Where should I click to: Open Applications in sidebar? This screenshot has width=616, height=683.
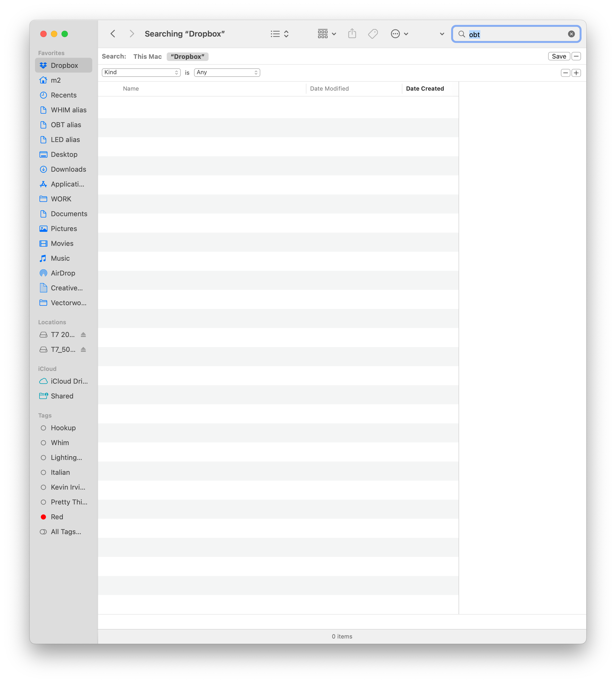[64, 184]
